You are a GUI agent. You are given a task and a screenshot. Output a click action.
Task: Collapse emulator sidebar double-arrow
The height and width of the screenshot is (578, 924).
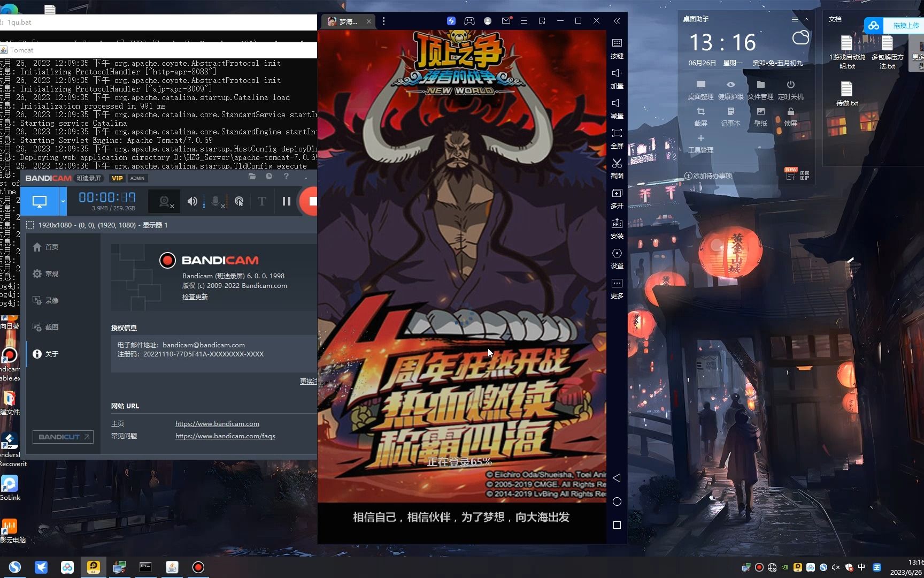(617, 21)
